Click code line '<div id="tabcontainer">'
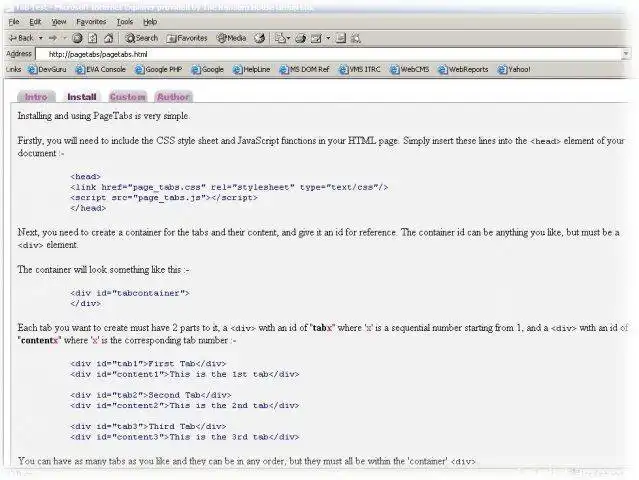Screen dimensions: 639x480 click(x=130, y=293)
